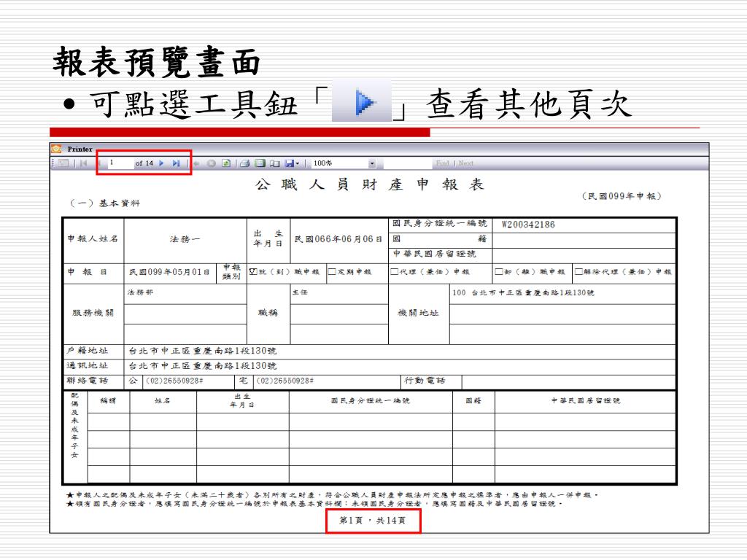Check the 代理(兼任)申報 checkbox

point(395,271)
